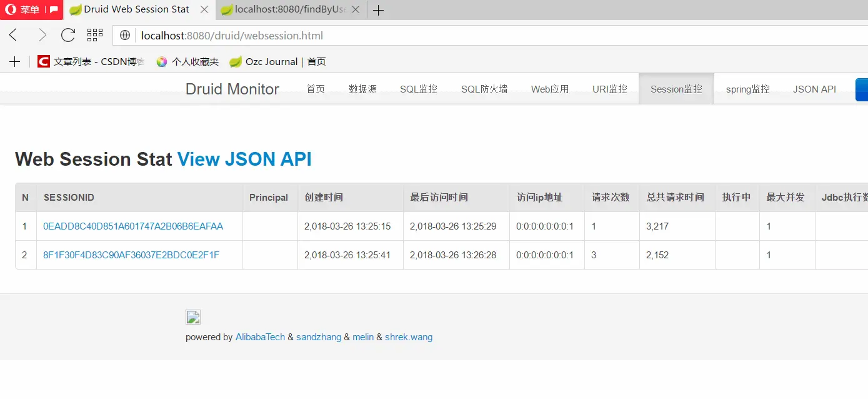Sort by 执行中 column header
The width and height of the screenshot is (868, 399).
737,197
